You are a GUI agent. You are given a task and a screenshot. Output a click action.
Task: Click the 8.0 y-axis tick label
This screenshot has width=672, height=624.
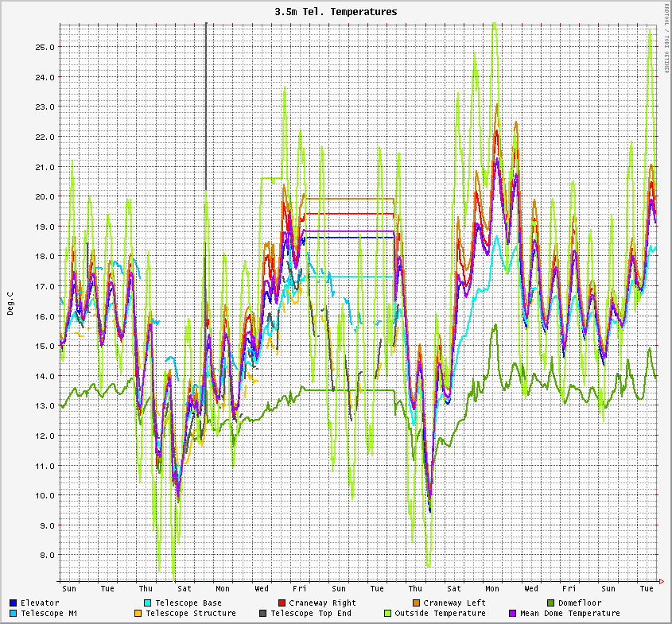tap(47, 555)
